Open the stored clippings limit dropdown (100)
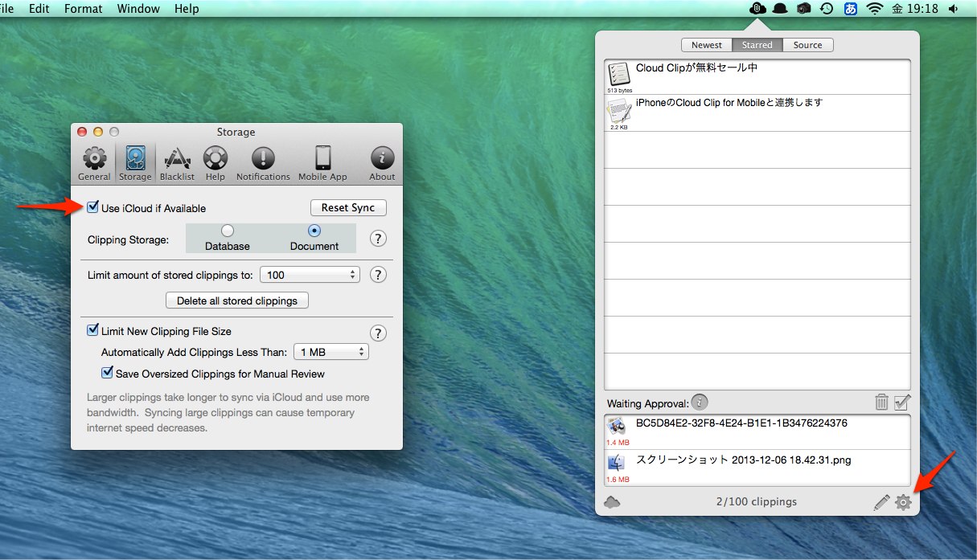The image size is (977, 560). click(310, 275)
